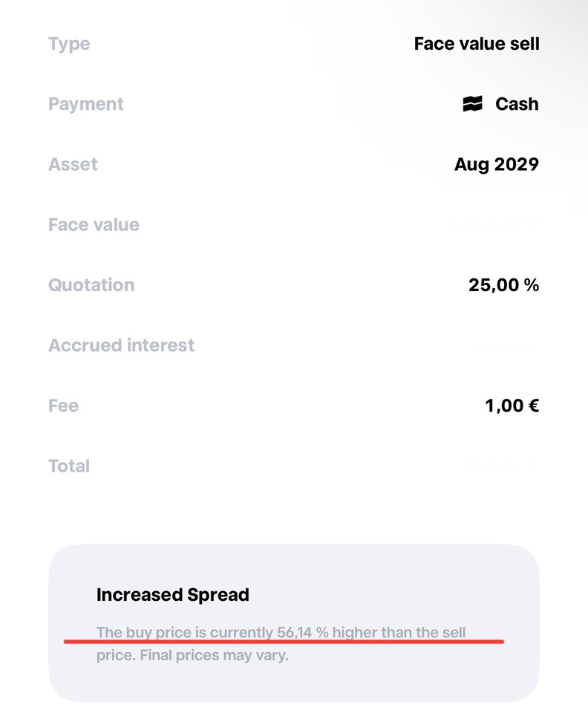Image resolution: width=588 pixels, height=713 pixels.
Task: Click the red underline in the warning
Action: [x=284, y=641]
